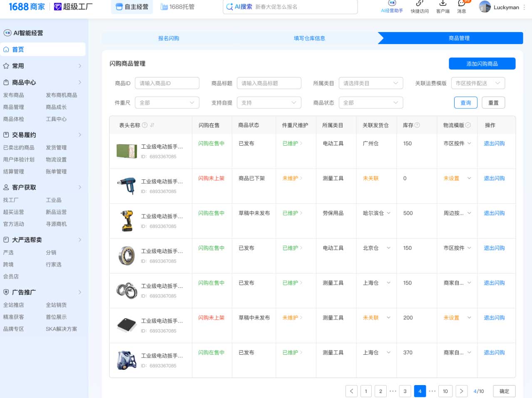Click in 商品ID input field
This screenshot has height=398, width=532.
[x=167, y=83]
